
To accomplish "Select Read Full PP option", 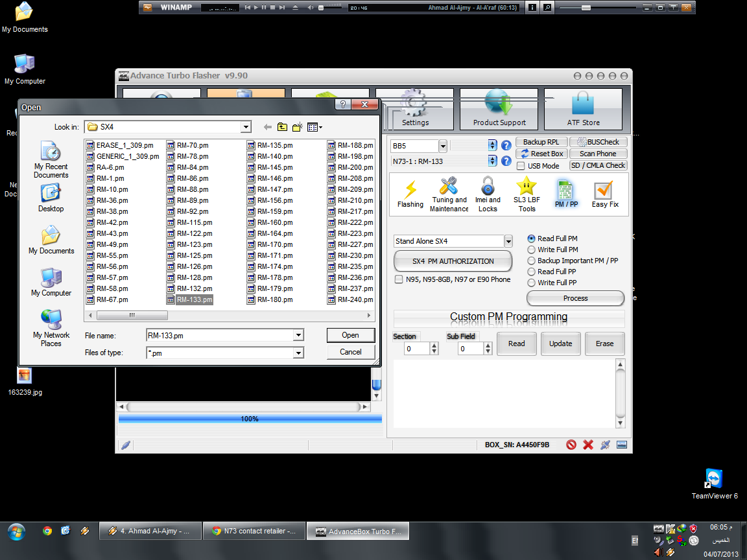I will (552, 272).
